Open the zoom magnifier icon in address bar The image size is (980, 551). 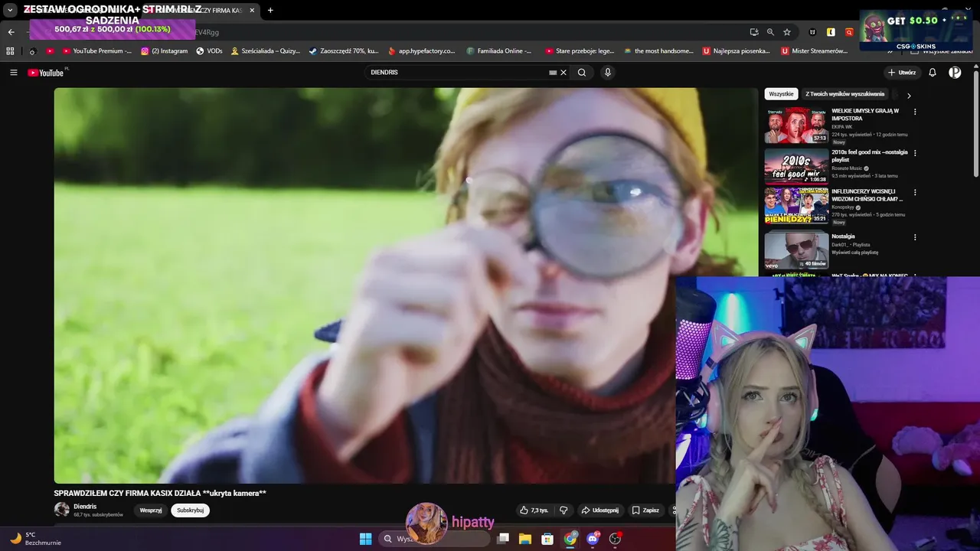770,32
